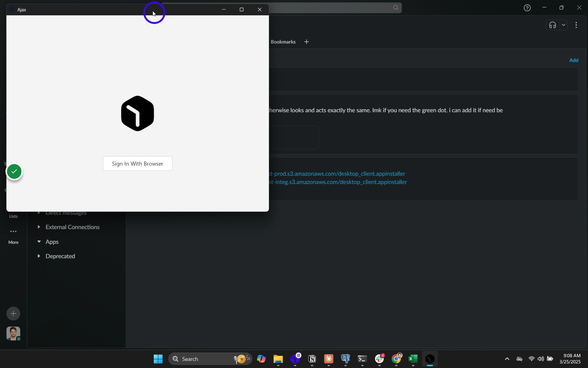Show hidden system tray icons
Viewport: 588px width, 368px height.
pyautogui.click(x=507, y=359)
